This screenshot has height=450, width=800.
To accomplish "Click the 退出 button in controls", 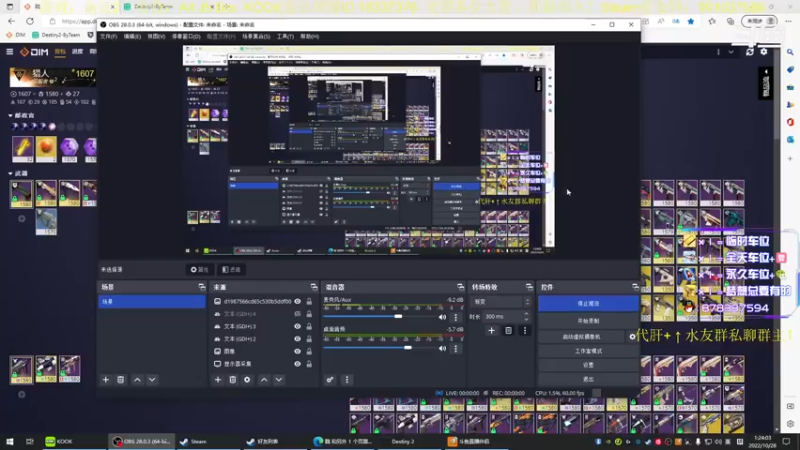I will coord(588,380).
